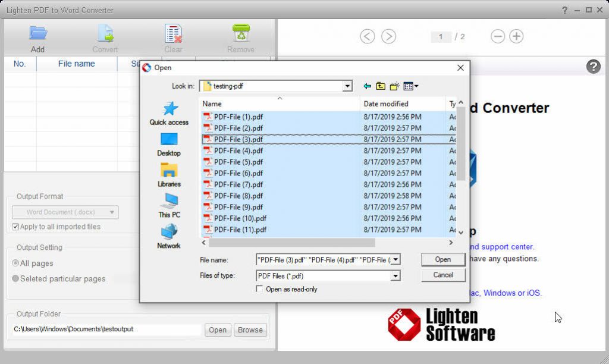Image resolution: width=609 pixels, height=364 pixels.
Task: Select the All pages radio button
Action: pyautogui.click(x=15, y=263)
